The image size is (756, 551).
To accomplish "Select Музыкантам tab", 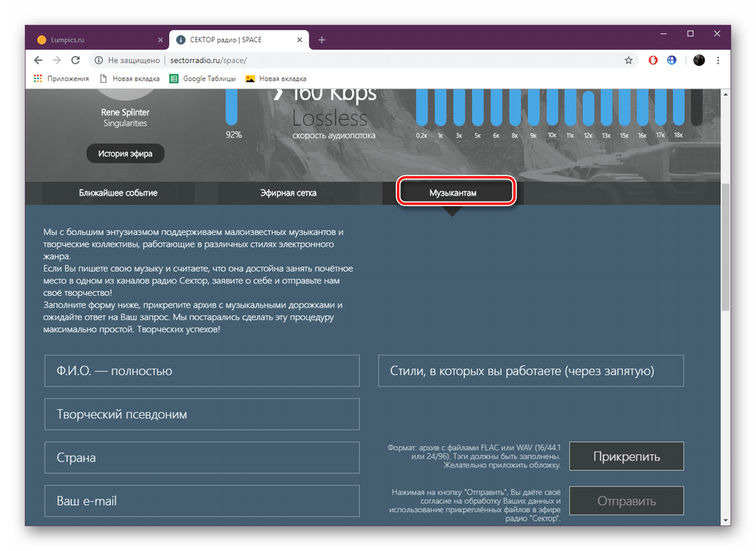I will click(457, 192).
